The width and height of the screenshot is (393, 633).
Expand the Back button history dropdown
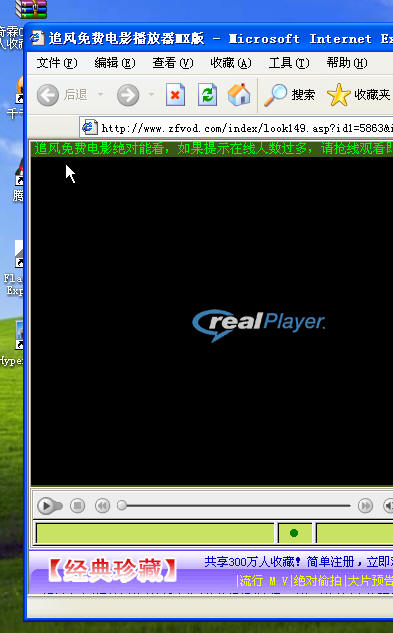pyautogui.click(x=100, y=94)
